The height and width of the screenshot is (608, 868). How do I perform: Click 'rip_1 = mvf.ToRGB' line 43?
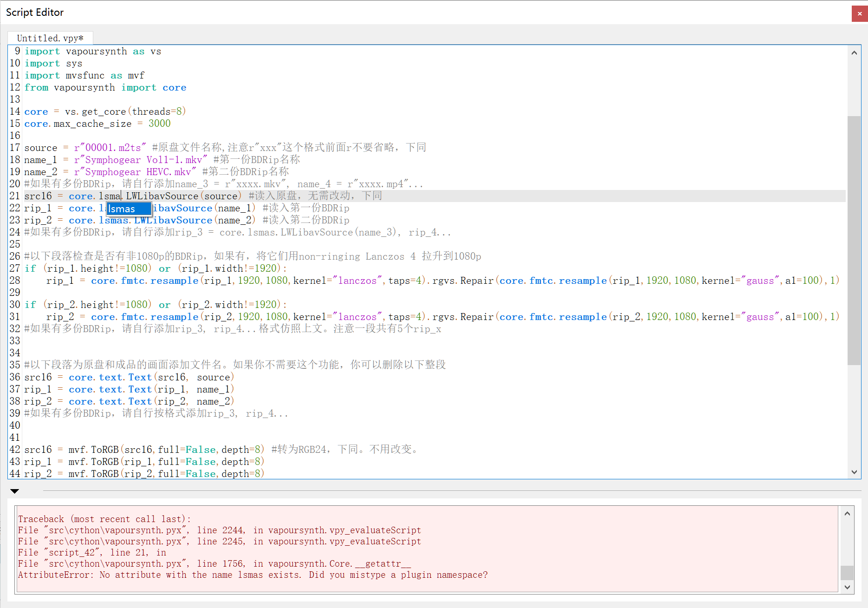(144, 462)
